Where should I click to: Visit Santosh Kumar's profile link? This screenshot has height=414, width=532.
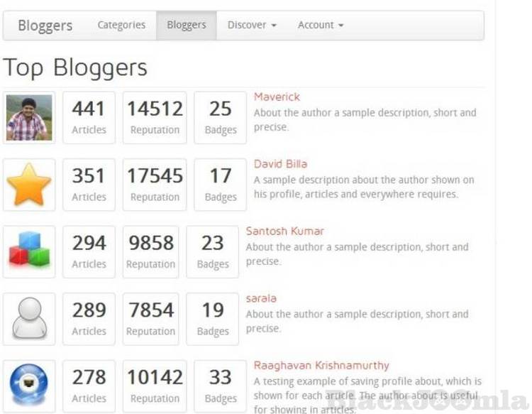[284, 231]
